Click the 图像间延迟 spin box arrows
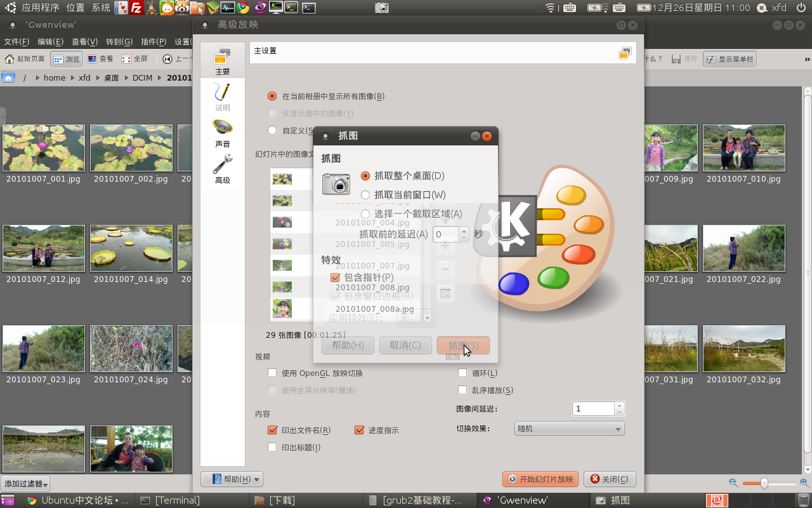The image size is (812, 508). tap(620, 408)
